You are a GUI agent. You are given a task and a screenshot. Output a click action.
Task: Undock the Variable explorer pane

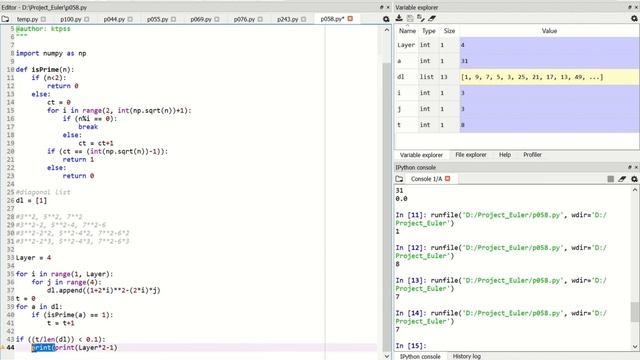point(630,7)
